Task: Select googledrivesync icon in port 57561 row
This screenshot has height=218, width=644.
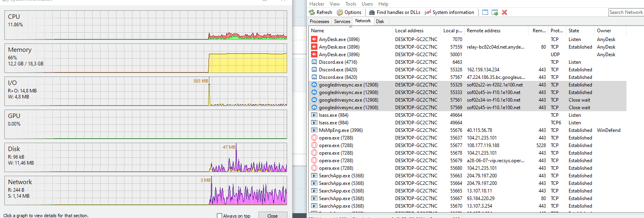Action: [314, 100]
